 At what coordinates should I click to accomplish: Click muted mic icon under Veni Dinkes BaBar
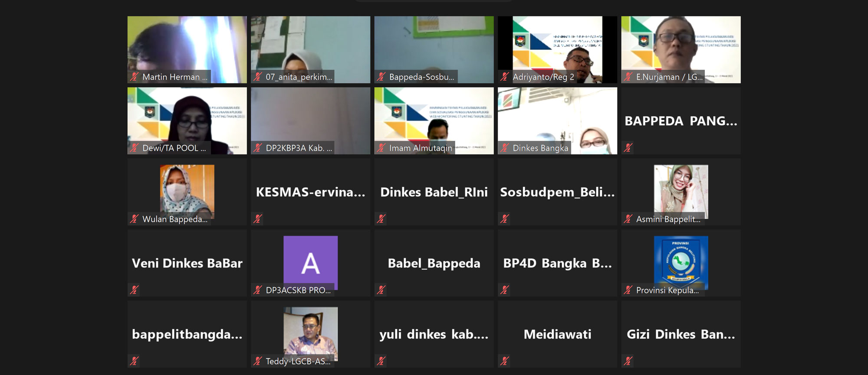coord(135,290)
